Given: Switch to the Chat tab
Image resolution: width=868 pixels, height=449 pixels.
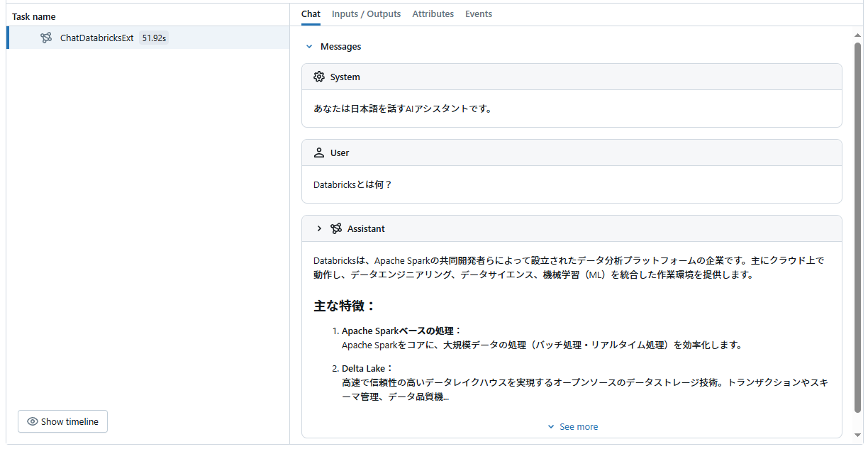Looking at the screenshot, I should (x=311, y=13).
